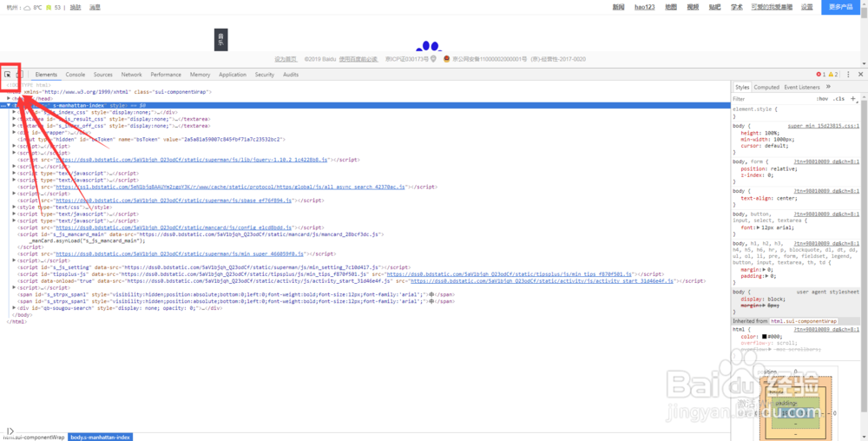Select body.s-manhattan-index breadcrumb

(100, 438)
